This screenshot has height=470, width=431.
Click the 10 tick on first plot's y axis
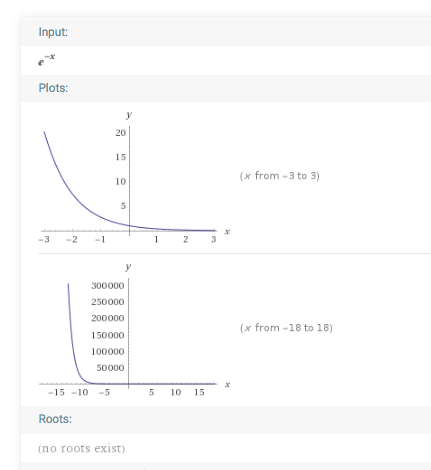121,181
